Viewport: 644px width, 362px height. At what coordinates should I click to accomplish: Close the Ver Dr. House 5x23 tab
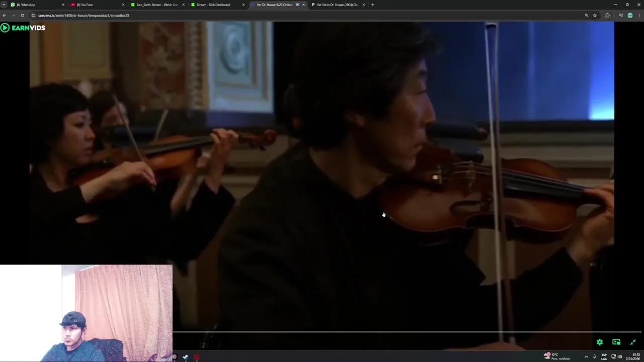tap(303, 5)
